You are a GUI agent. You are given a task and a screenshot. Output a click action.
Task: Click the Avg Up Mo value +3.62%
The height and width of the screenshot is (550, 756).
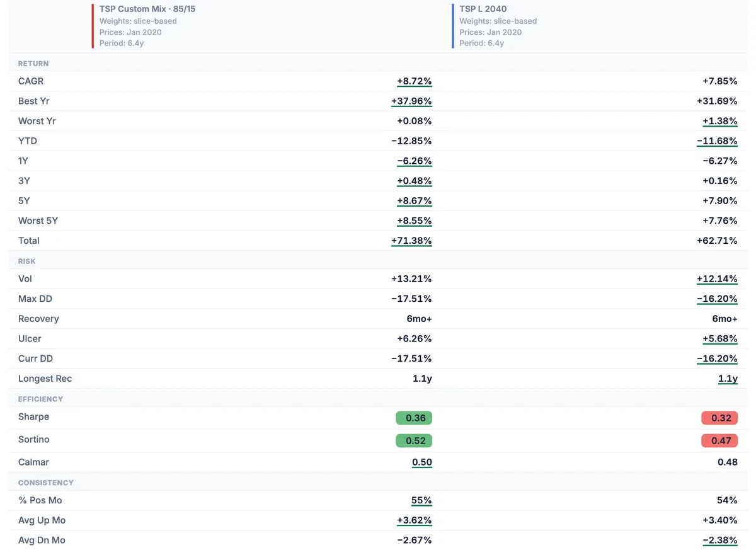415,520
